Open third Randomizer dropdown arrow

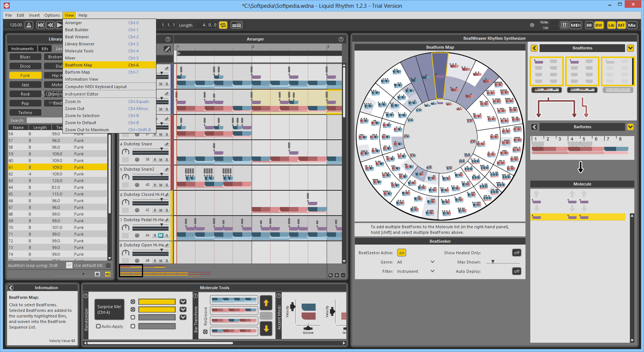point(183,317)
